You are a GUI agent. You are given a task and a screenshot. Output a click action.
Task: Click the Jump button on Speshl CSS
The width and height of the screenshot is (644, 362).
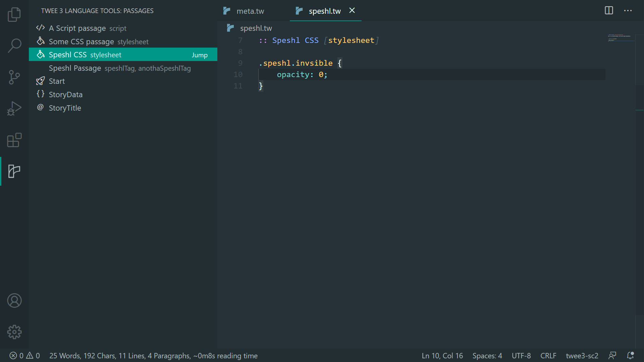tap(200, 55)
